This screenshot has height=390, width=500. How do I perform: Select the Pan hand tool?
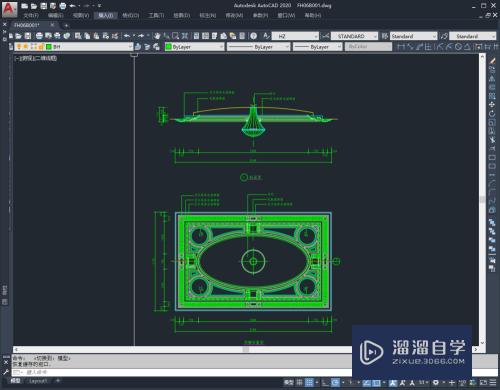(157, 36)
